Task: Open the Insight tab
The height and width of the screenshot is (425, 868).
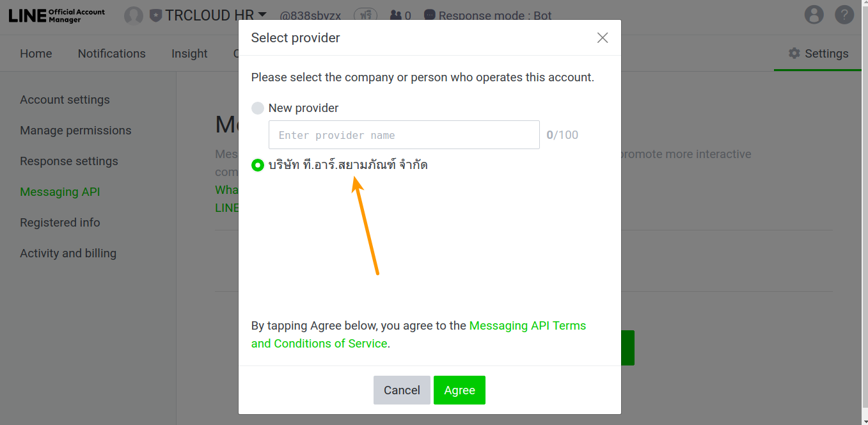Action: point(189,54)
